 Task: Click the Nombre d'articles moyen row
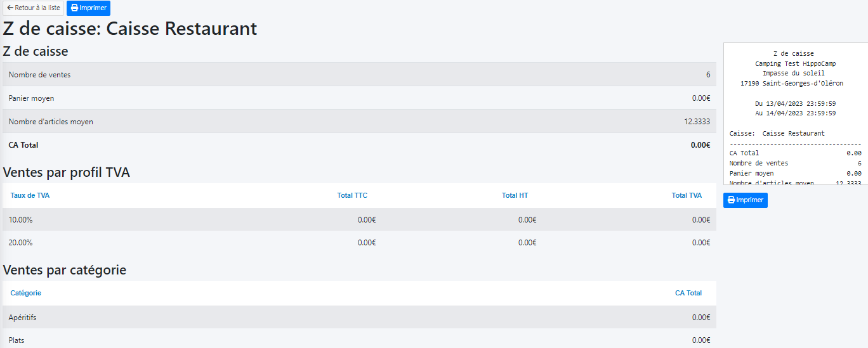point(359,122)
